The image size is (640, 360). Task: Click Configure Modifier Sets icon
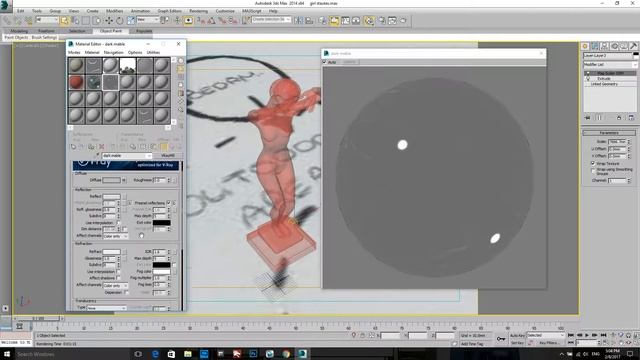coord(631,118)
